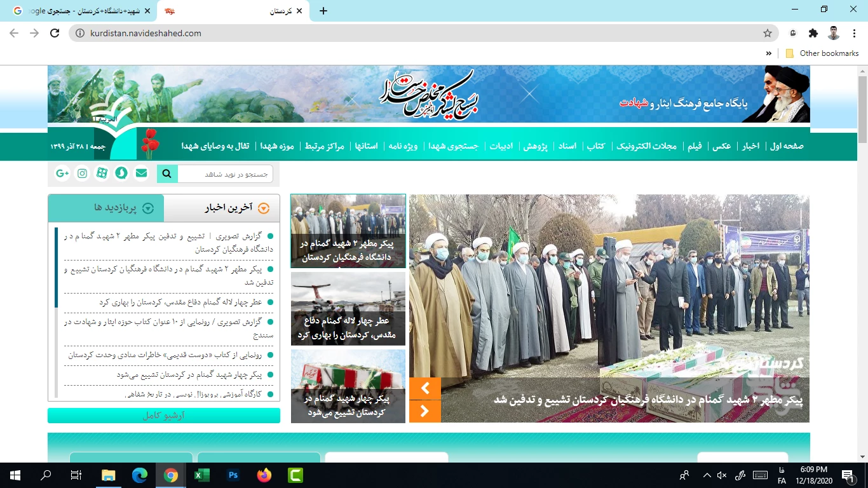Click in the جستجو در نوید شاهد search field

click(x=225, y=174)
